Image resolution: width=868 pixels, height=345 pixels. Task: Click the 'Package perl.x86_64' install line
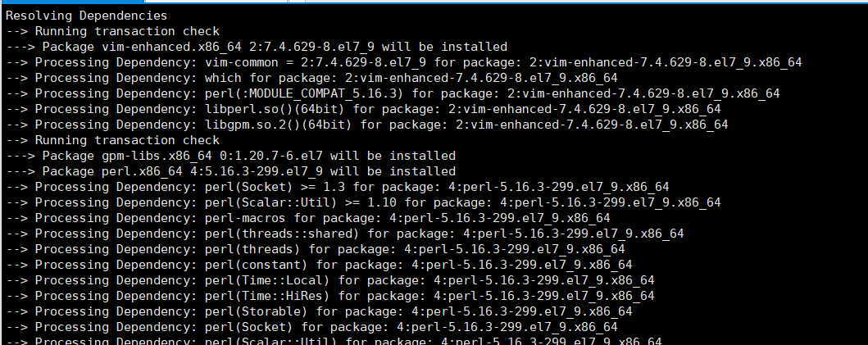[230, 171]
